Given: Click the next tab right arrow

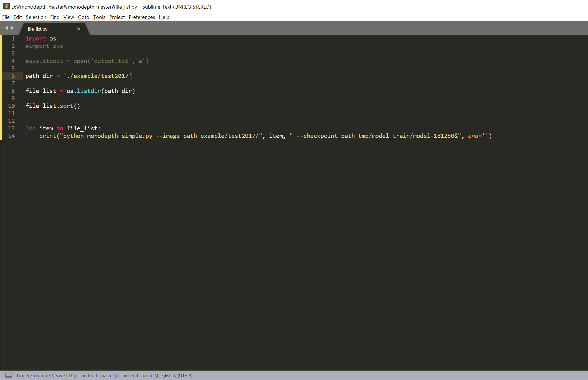Looking at the screenshot, I should coord(12,28).
